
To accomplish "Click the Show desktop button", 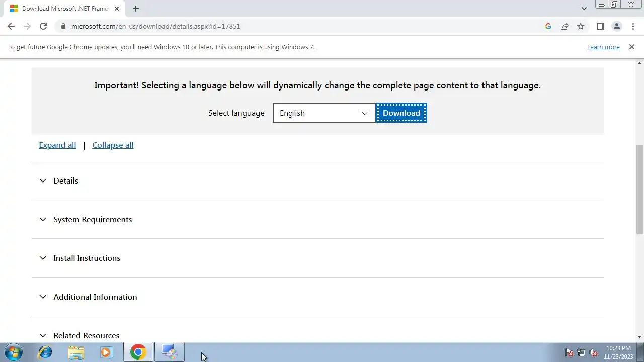I will [640, 352].
